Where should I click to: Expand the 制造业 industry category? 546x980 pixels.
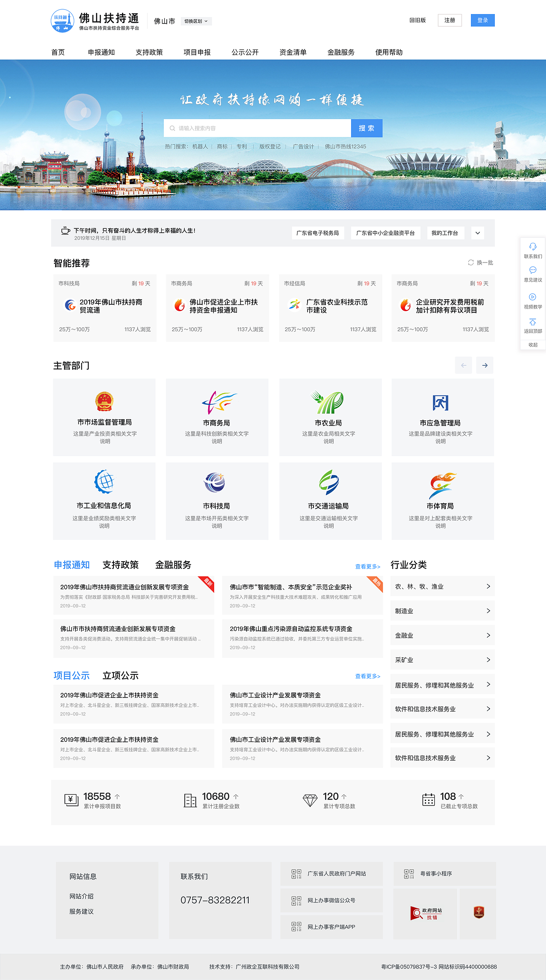(x=443, y=611)
